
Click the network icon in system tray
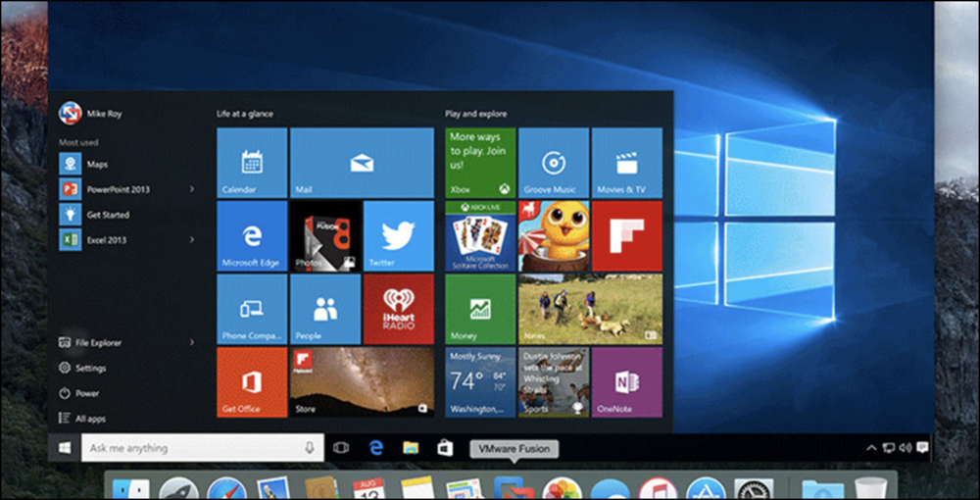click(x=889, y=448)
